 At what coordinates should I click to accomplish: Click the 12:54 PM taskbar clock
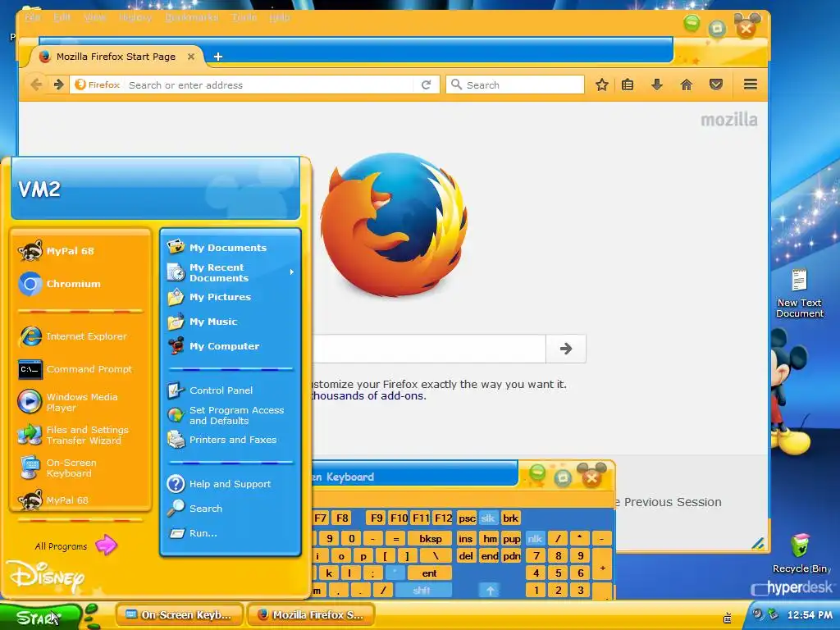click(810, 615)
